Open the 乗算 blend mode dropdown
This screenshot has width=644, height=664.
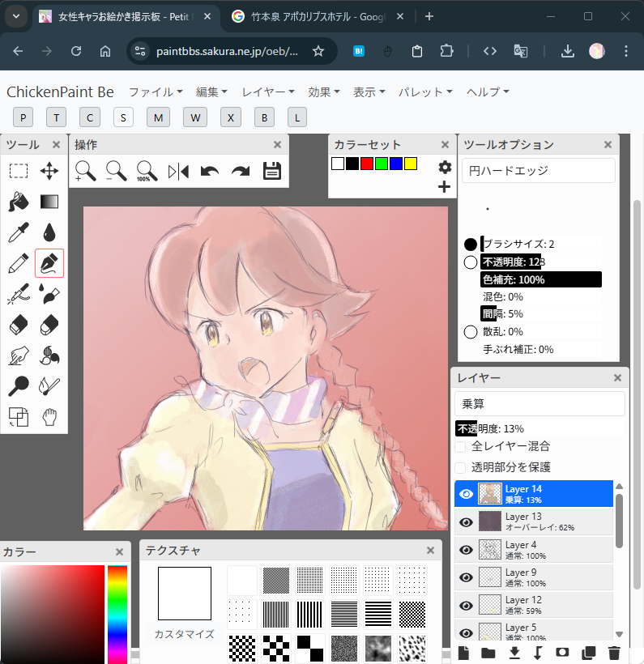coord(540,403)
